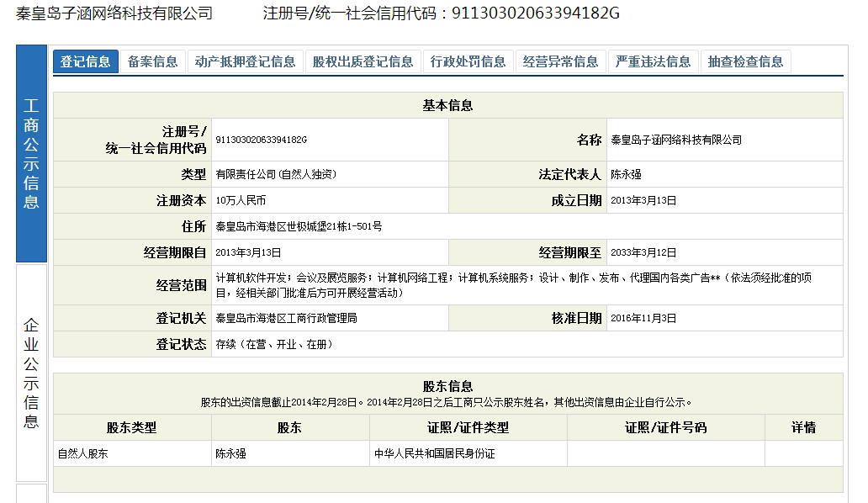Image resolution: width=868 pixels, height=503 pixels.
Task: Click the 基本信息 table header
Action: click(x=447, y=105)
